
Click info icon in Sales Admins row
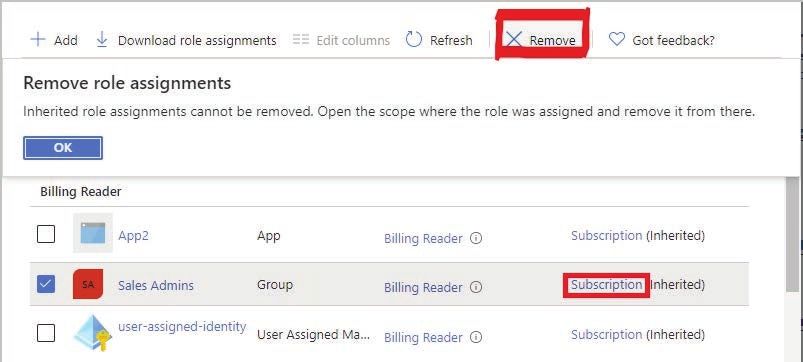[x=476, y=287]
